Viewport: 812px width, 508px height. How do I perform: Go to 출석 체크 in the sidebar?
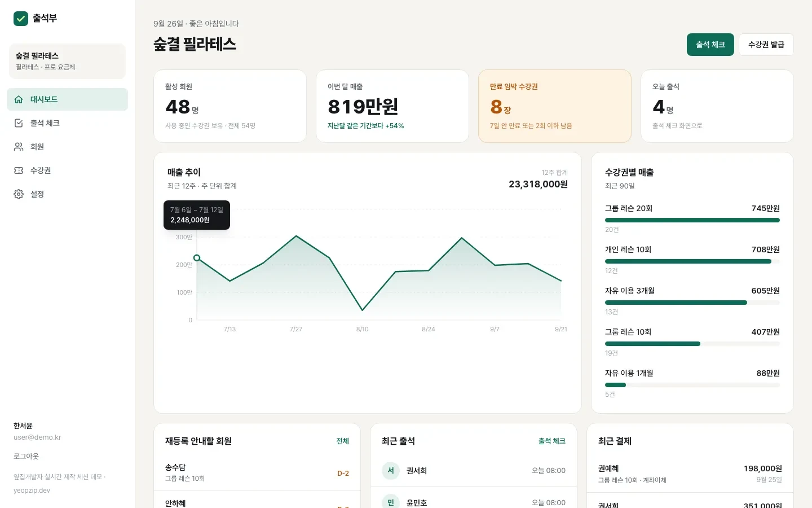pyautogui.click(x=68, y=123)
